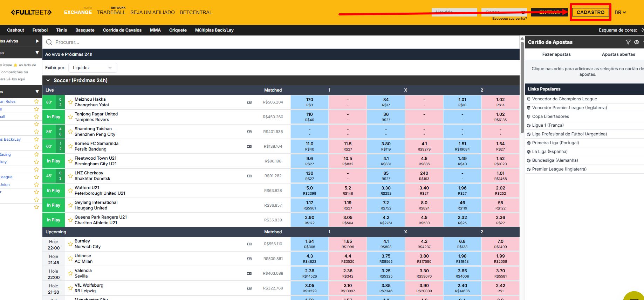Toggle the bet slip eye visibility icon
The height and width of the screenshot is (300, 644).
[637, 42]
